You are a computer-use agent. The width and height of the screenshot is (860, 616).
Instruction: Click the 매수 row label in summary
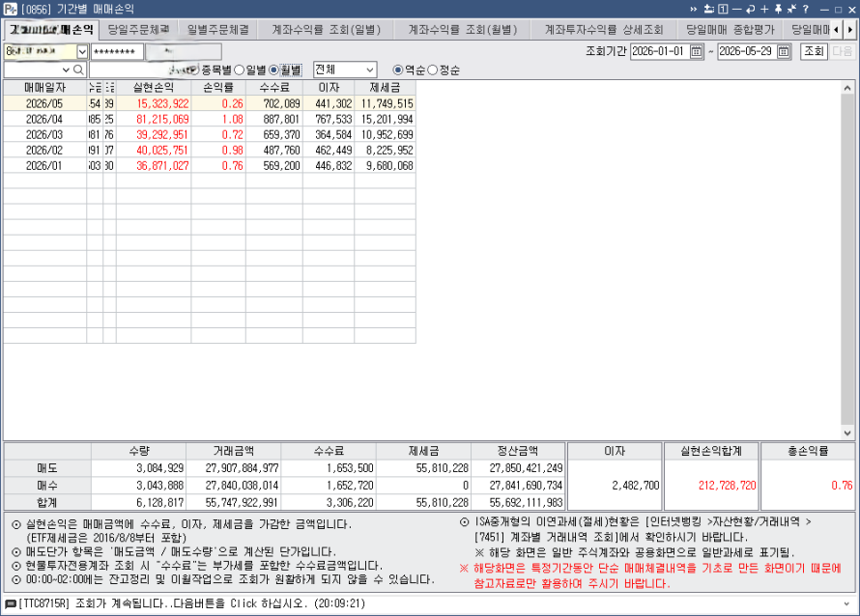click(47, 486)
